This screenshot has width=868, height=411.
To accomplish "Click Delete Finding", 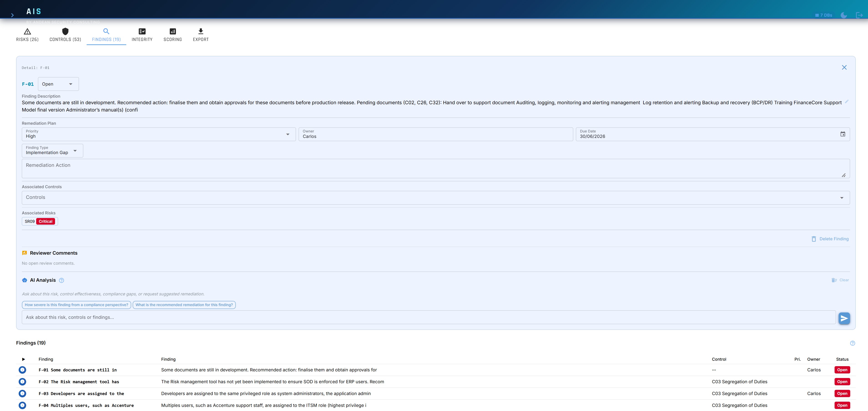I will [830, 239].
